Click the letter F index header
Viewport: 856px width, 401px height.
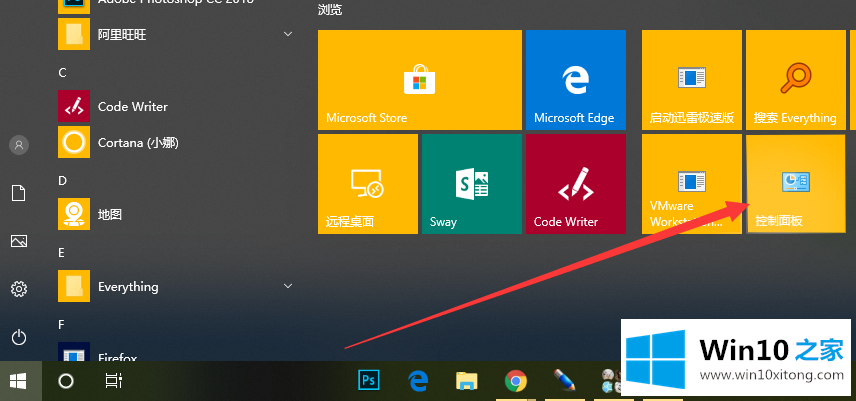(x=62, y=325)
